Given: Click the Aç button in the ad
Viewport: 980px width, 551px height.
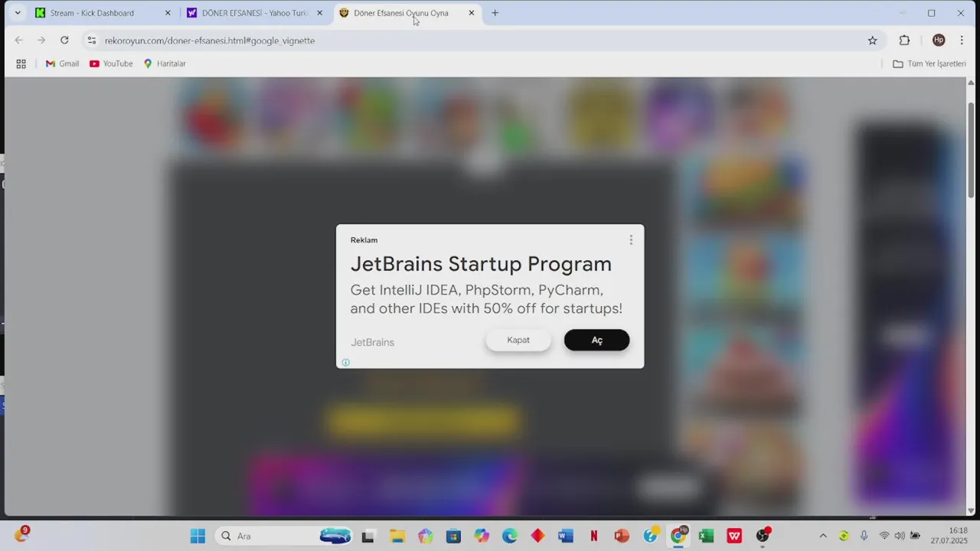Looking at the screenshot, I should pos(596,340).
